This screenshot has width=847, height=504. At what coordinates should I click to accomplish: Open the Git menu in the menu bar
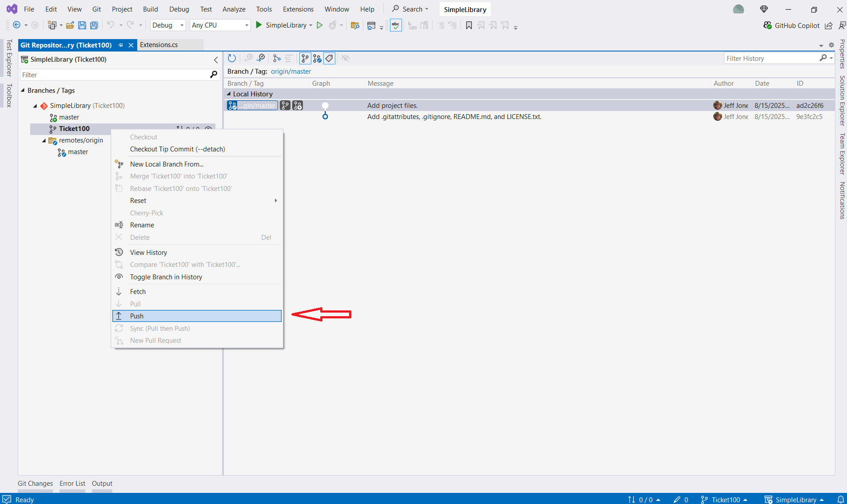pos(96,9)
